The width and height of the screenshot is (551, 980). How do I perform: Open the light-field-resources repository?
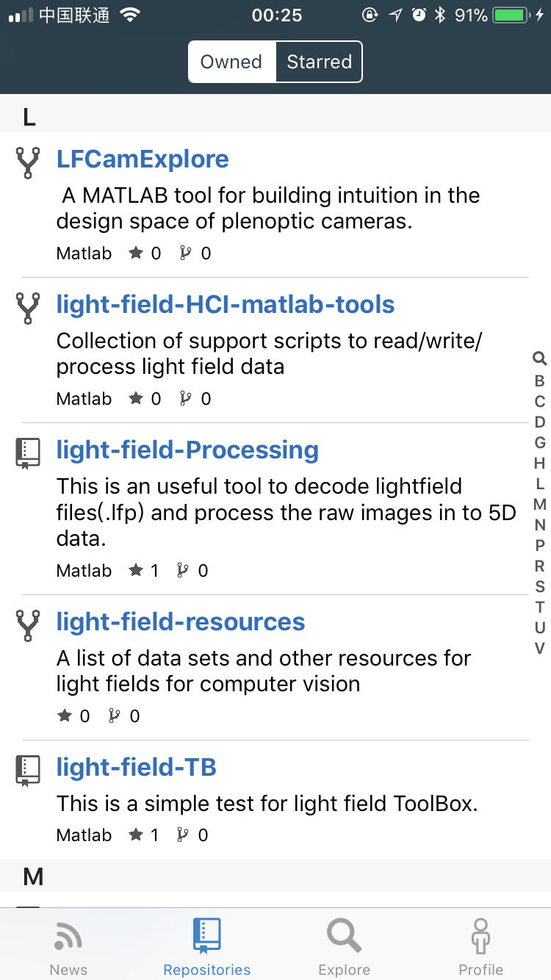point(181,622)
